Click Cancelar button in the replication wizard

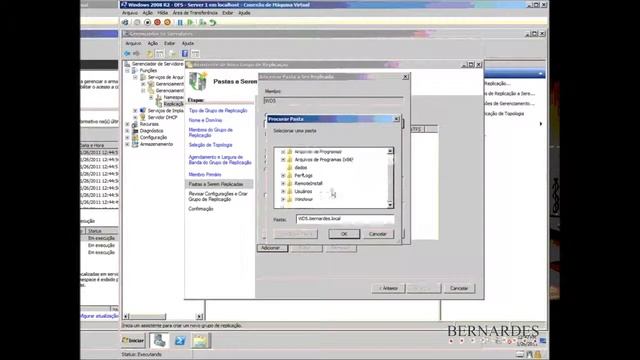point(459,288)
